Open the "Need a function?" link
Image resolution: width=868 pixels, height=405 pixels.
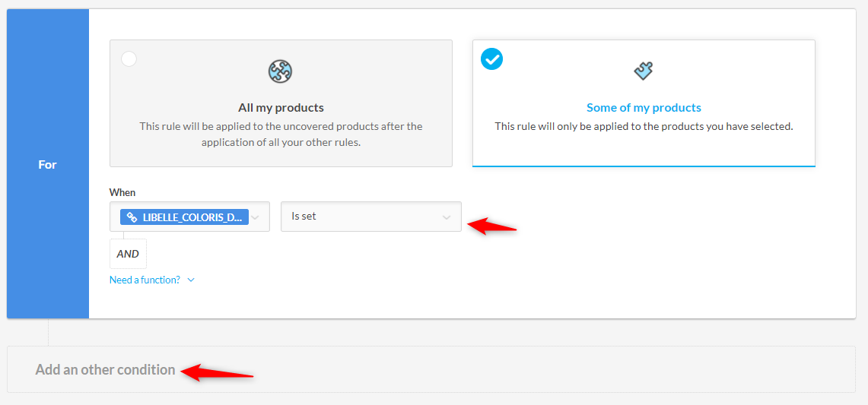(145, 280)
